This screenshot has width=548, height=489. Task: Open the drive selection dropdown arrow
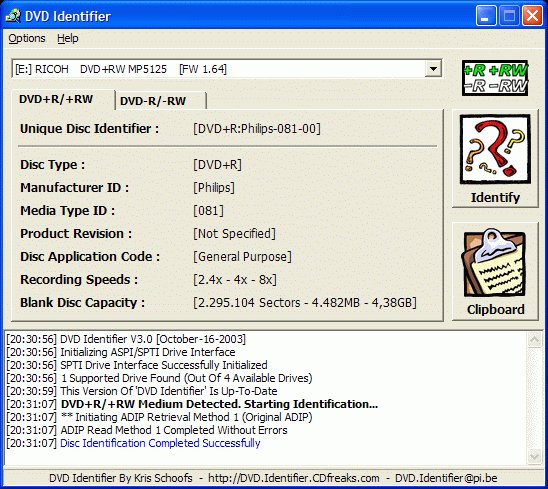[x=433, y=69]
